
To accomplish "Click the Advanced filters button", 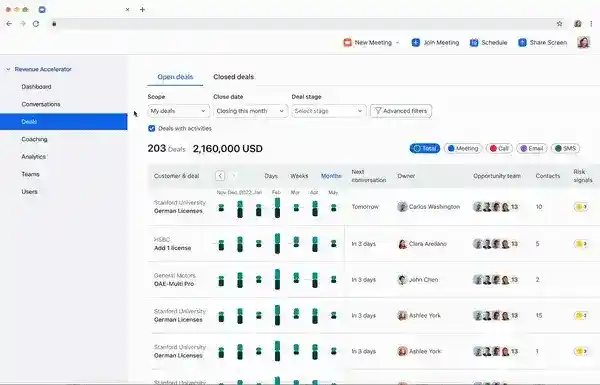I will coord(401,111).
